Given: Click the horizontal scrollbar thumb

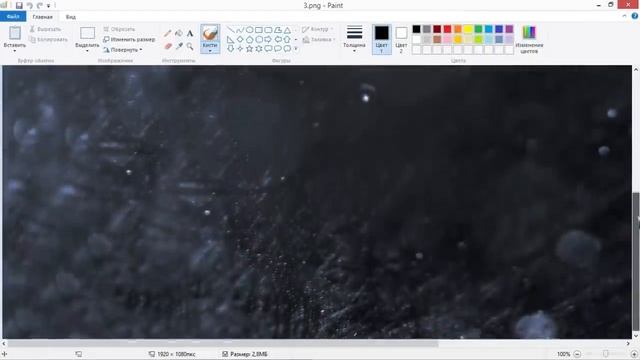Looking at the screenshot, I should pyautogui.click(x=223, y=344).
